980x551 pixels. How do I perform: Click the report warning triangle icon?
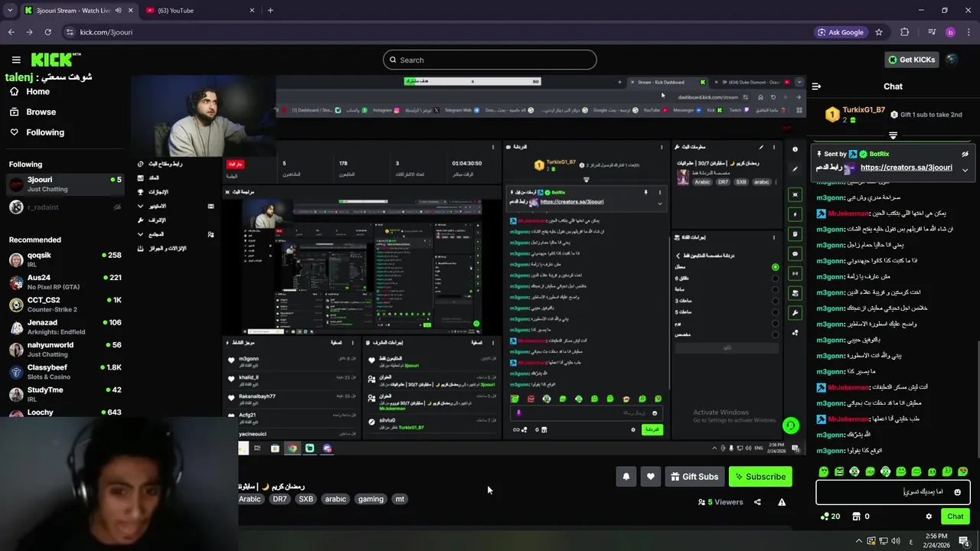[x=782, y=502]
